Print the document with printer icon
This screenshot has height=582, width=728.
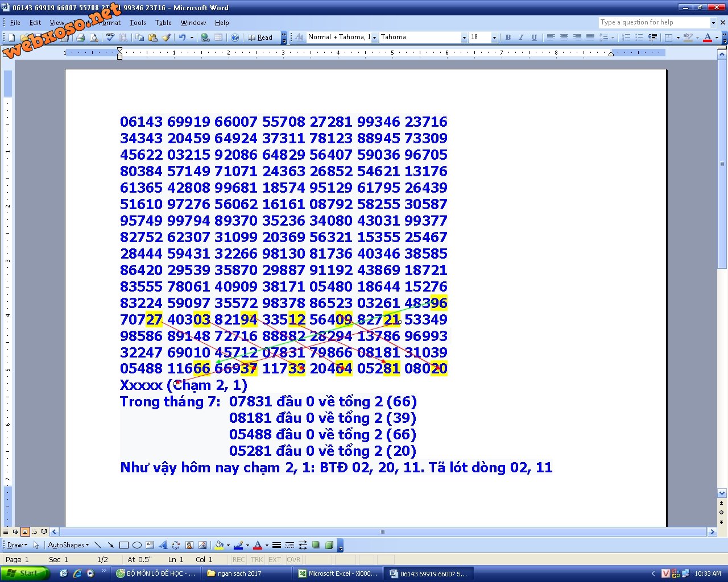point(80,38)
